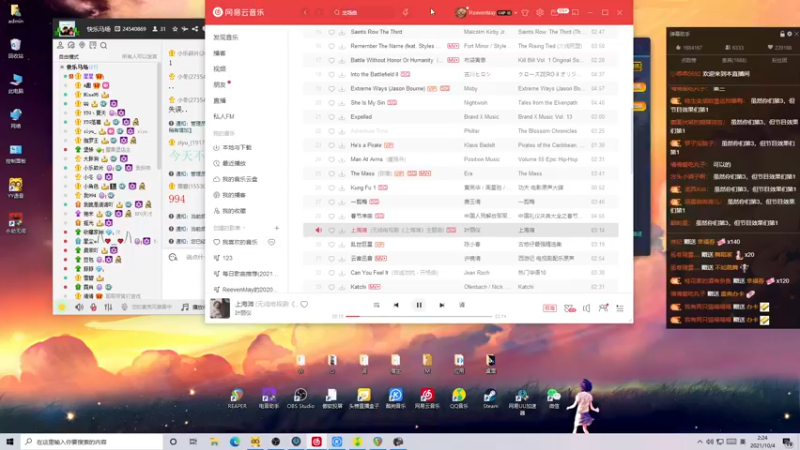Like the song Can You Feel It
This screenshot has width=800, height=450.
(331, 272)
